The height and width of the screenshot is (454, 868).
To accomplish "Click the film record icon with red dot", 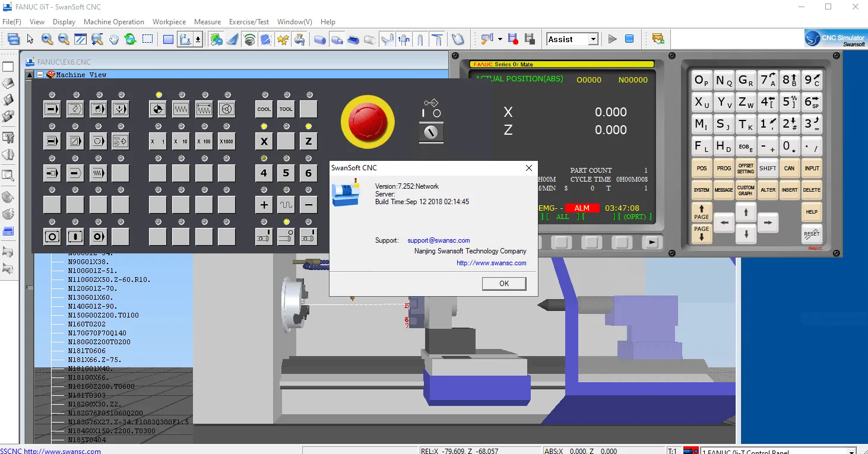I will click(x=514, y=39).
